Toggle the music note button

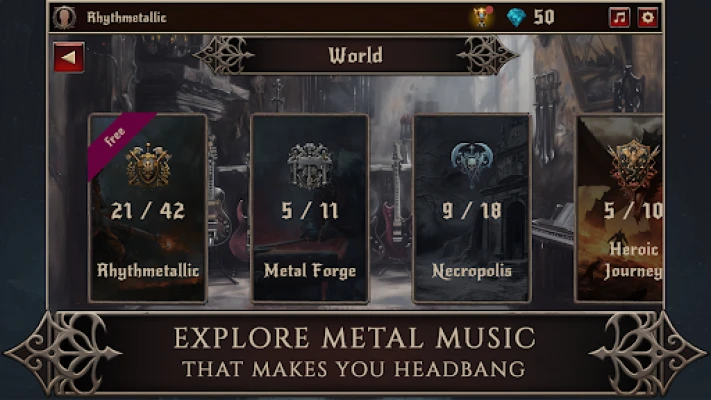click(619, 18)
